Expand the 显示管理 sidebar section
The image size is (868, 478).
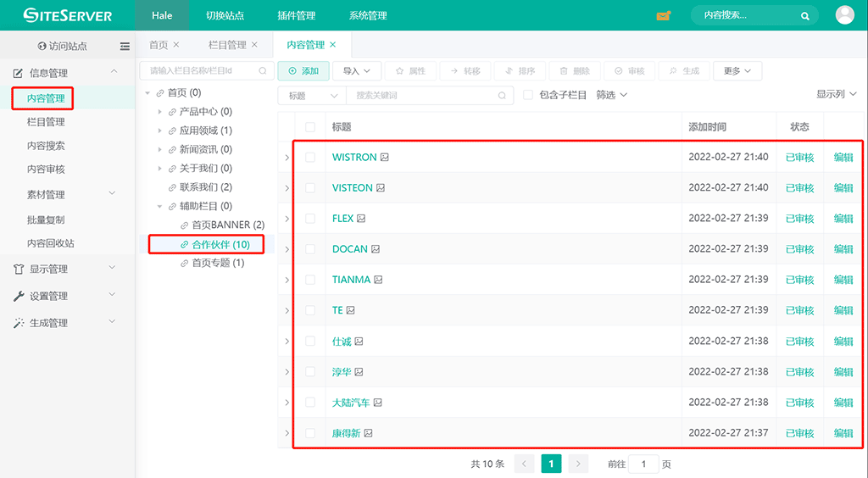67,269
